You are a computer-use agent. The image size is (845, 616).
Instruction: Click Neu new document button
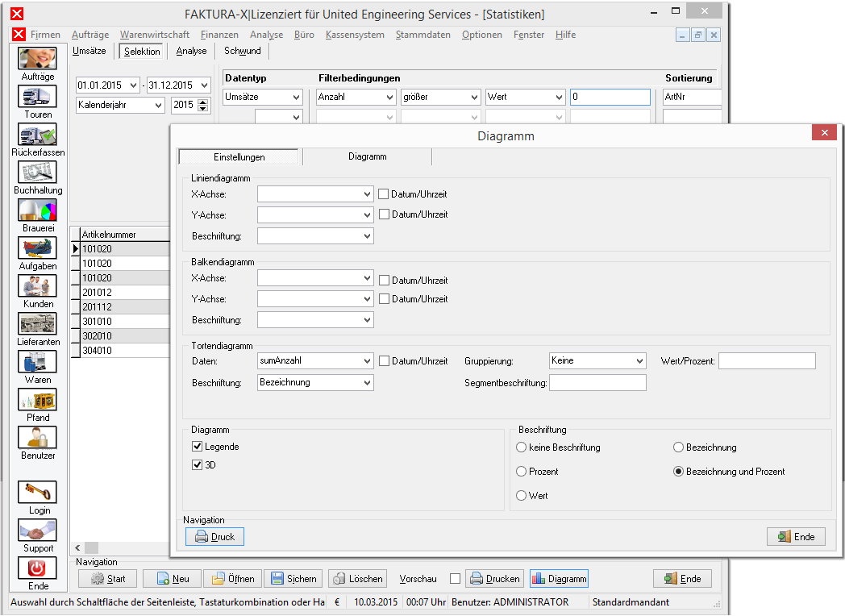[x=173, y=579]
